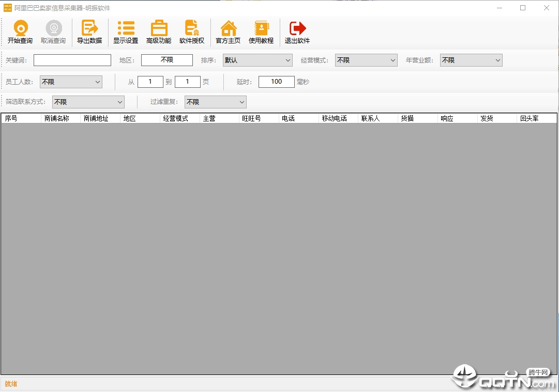Open the 年营业额 annual revenue dropdown

pos(471,60)
